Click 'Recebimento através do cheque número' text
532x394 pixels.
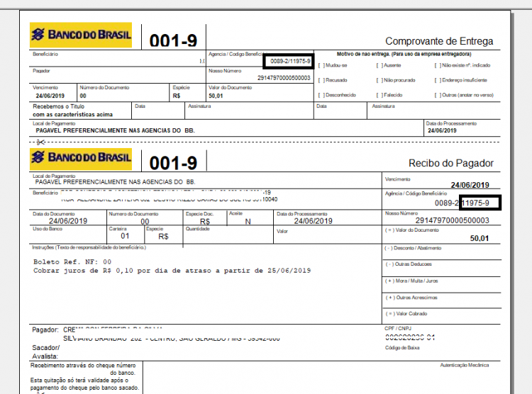click(x=83, y=366)
